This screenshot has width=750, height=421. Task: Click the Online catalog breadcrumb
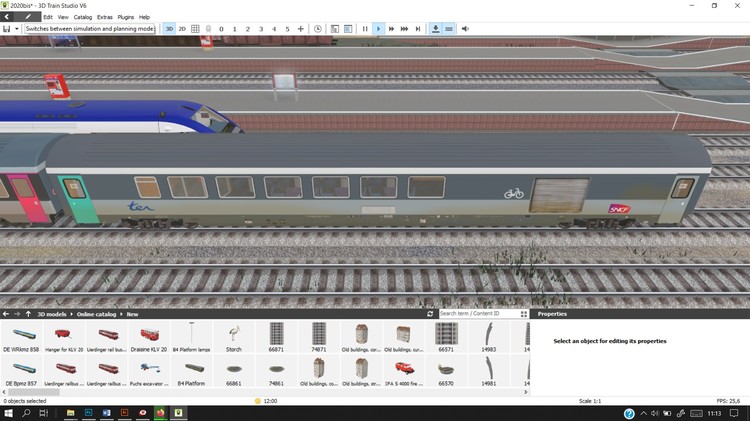(x=96, y=314)
